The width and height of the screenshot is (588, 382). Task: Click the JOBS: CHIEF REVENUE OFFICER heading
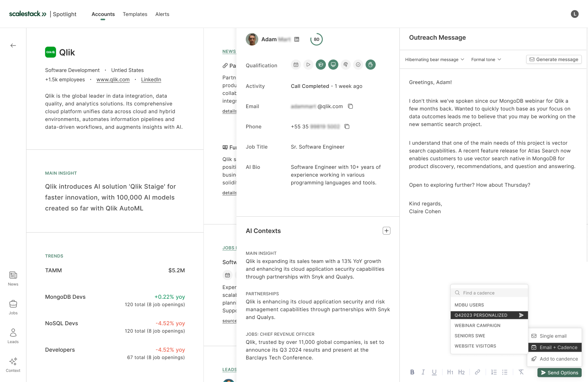[x=280, y=334]
